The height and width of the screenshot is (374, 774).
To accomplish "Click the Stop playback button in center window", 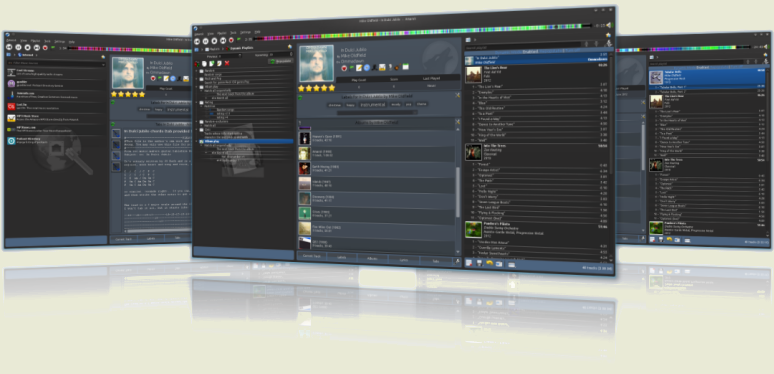I will [214, 41].
